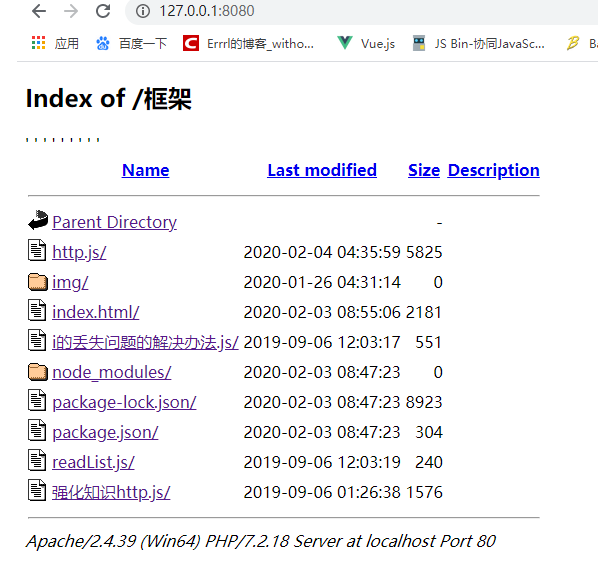Sort listing by Description column
613x567 pixels.
493,170
